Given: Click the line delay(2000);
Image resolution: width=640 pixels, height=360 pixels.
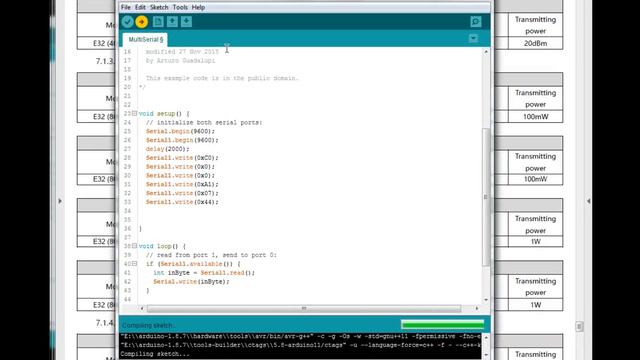Looking at the screenshot, I should [x=167, y=149].
